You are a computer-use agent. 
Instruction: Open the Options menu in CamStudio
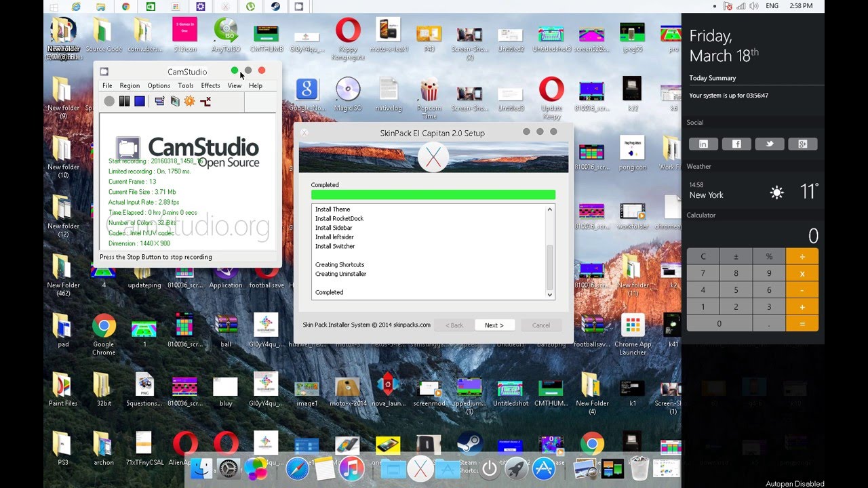pos(159,85)
